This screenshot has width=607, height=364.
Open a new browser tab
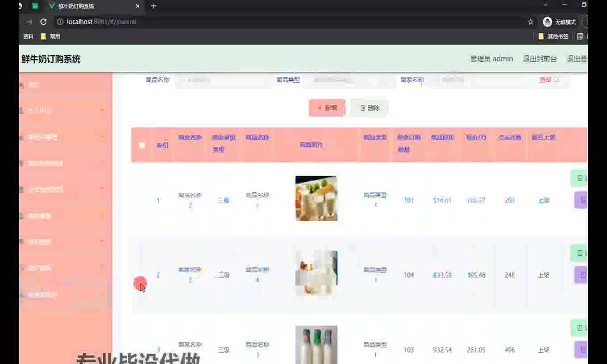click(154, 6)
